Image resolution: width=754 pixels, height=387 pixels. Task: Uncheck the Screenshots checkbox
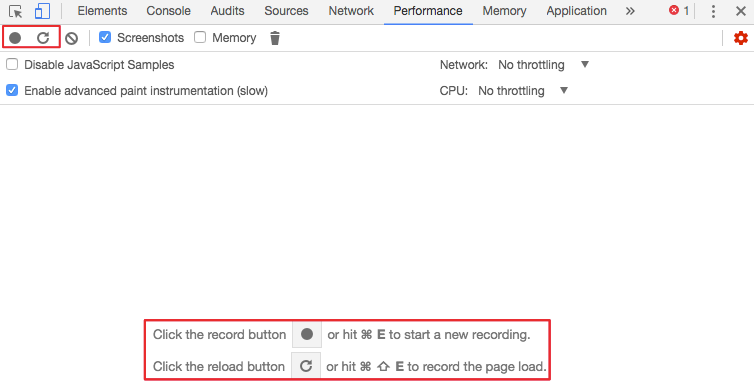coord(105,37)
